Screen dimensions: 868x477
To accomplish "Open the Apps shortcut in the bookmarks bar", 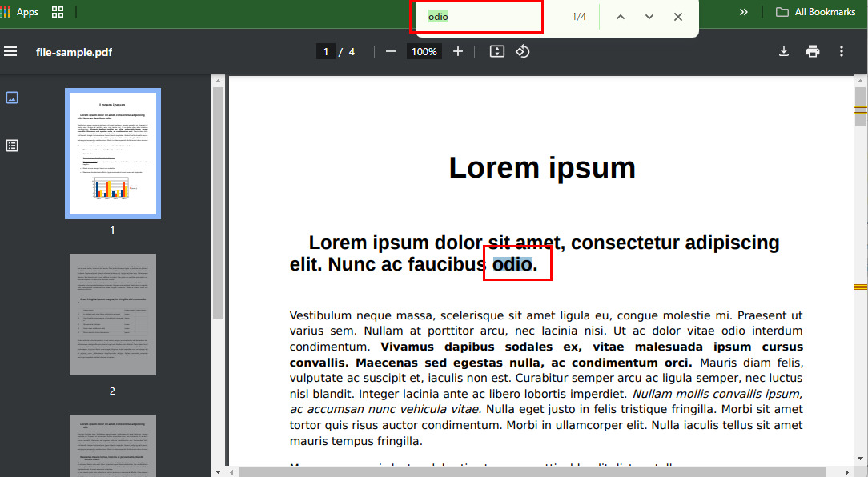I will pyautogui.click(x=22, y=12).
